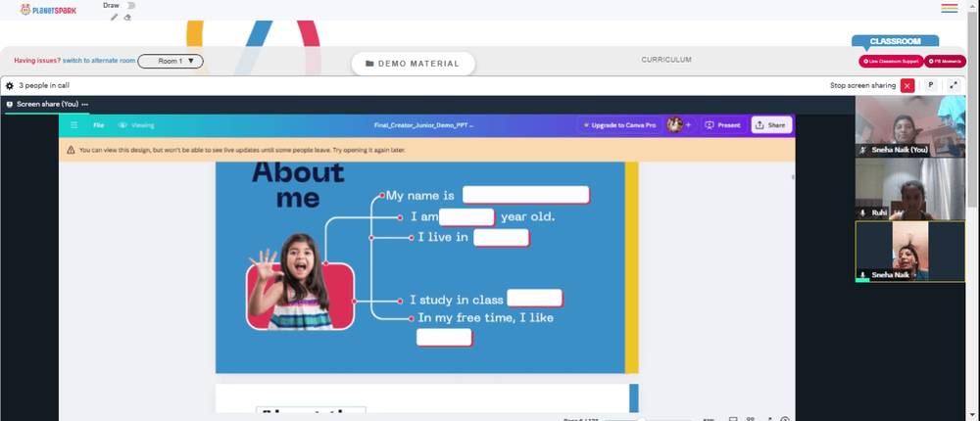This screenshot has width=980, height=421.
Task: Click the help icon in Canva footer
Action: [x=785, y=420]
